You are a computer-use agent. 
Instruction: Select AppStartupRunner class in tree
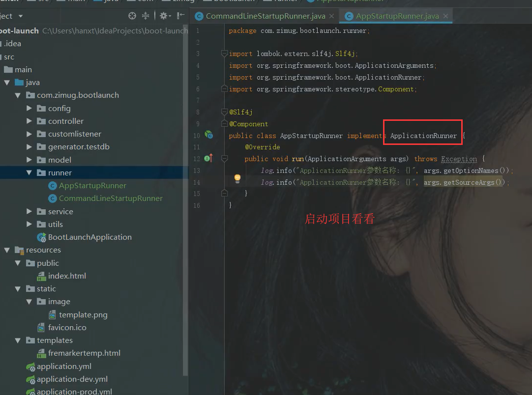[92, 186]
